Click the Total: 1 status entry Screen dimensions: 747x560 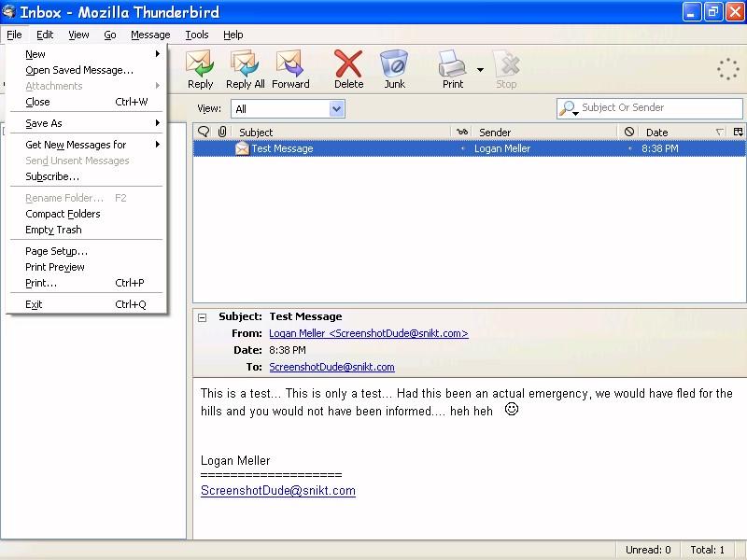tap(708, 550)
